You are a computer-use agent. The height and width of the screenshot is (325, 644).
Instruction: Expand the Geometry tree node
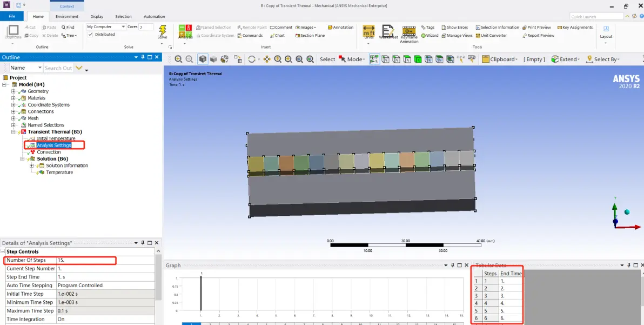click(x=13, y=91)
